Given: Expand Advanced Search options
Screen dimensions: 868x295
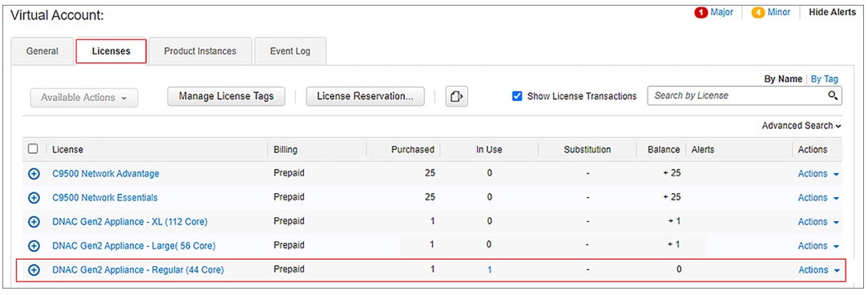Looking at the screenshot, I should [x=801, y=126].
